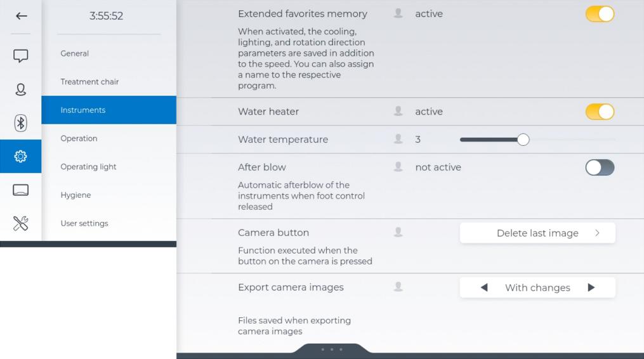
Task: Click the Water temperature slider handle
Action: tap(523, 140)
